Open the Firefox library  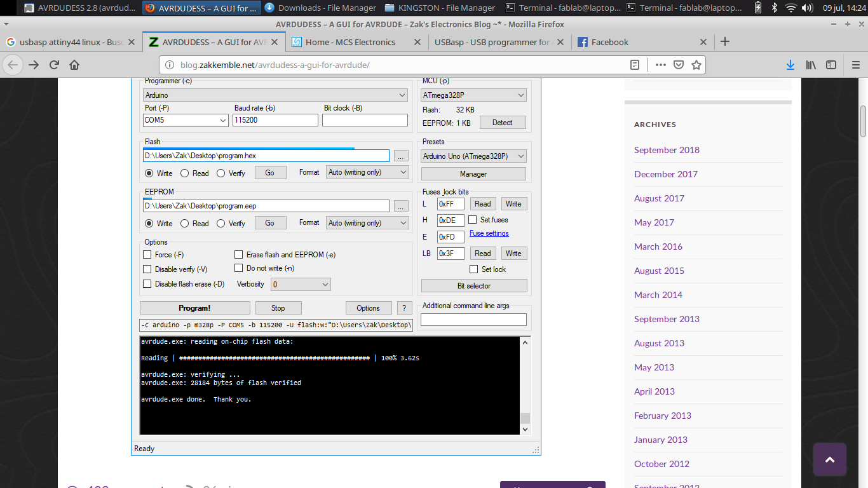coord(811,65)
